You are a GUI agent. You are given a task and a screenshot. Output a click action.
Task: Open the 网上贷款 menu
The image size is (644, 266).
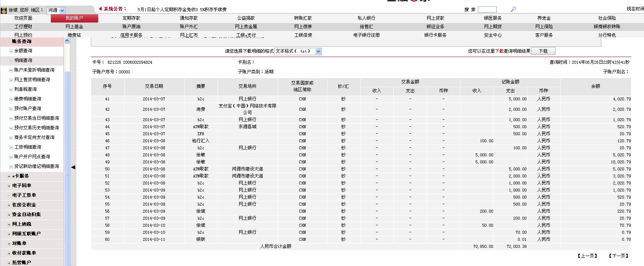tap(436, 18)
